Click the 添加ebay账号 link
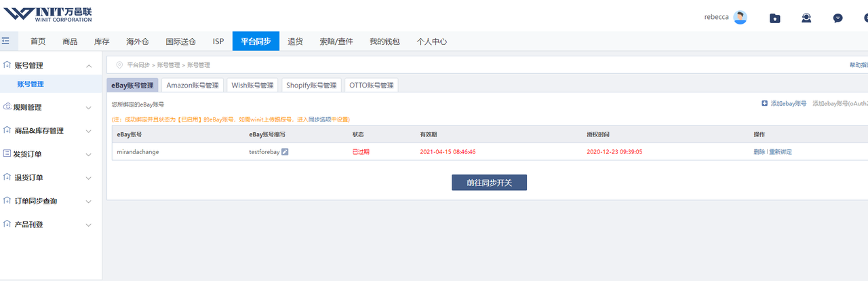 [x=789, y=104]
